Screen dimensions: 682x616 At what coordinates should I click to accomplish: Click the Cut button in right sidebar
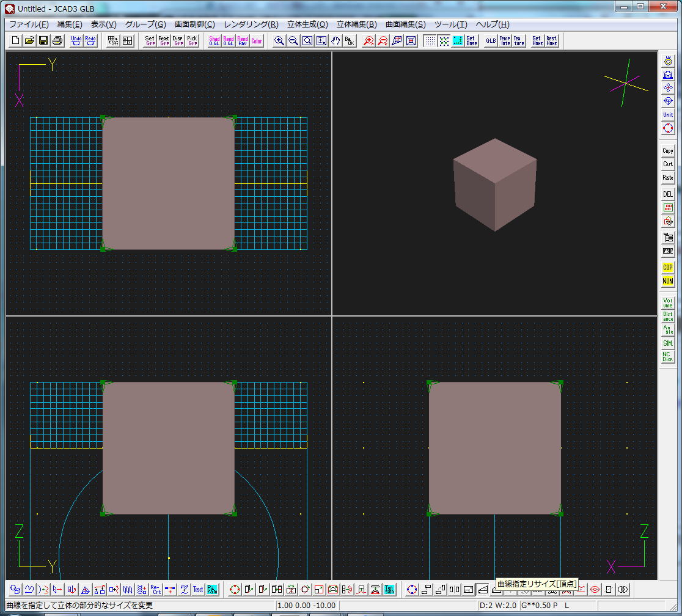click(x=668, y=164)
